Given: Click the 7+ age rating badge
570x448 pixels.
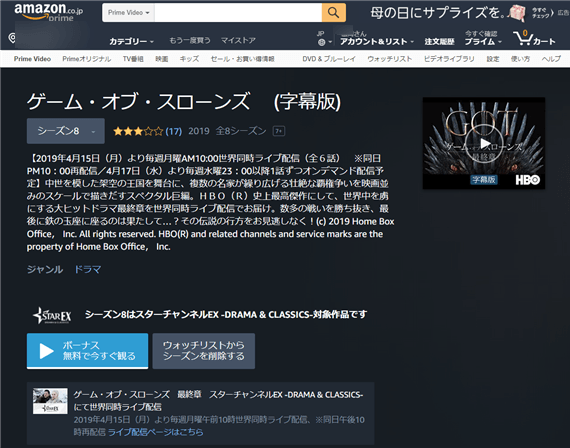Looking at the screenshot, I should pyautogui.click(x=279, y=131).
